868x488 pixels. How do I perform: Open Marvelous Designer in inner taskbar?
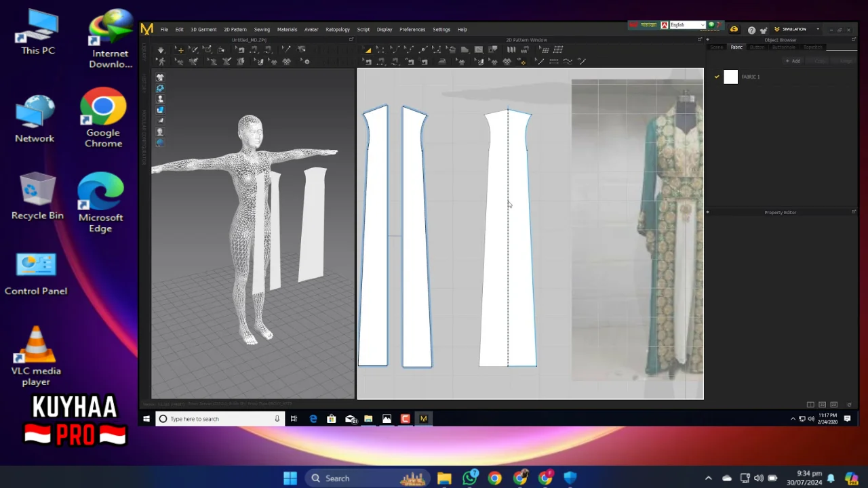tap(423, 419)
